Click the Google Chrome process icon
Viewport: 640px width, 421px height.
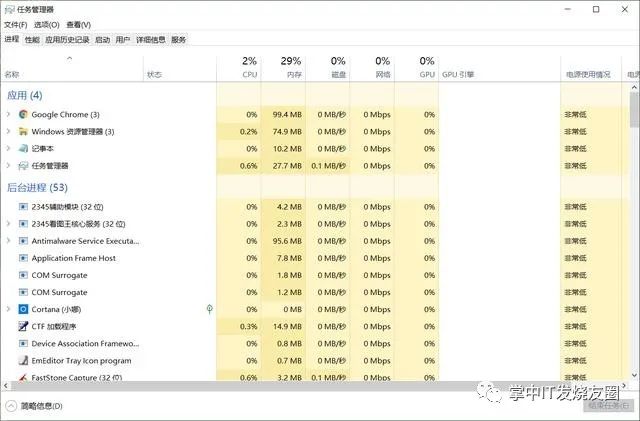coord(23,114)
